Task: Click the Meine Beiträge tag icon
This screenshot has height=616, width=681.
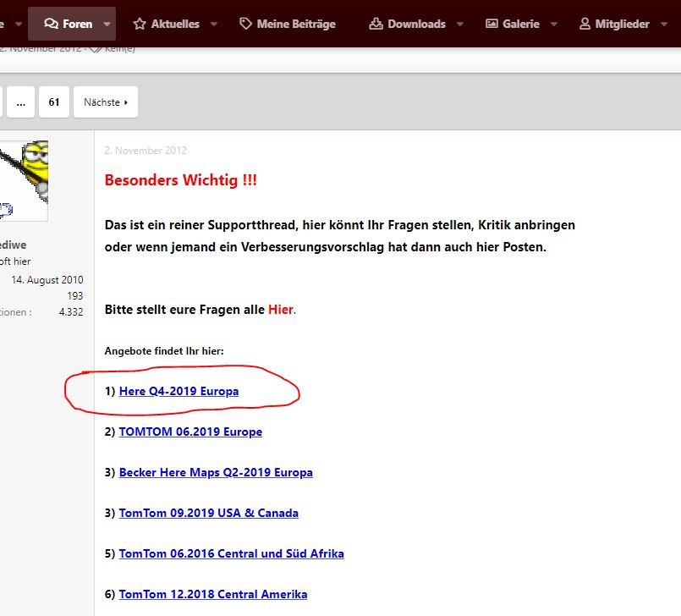Action: coord(245,24)
